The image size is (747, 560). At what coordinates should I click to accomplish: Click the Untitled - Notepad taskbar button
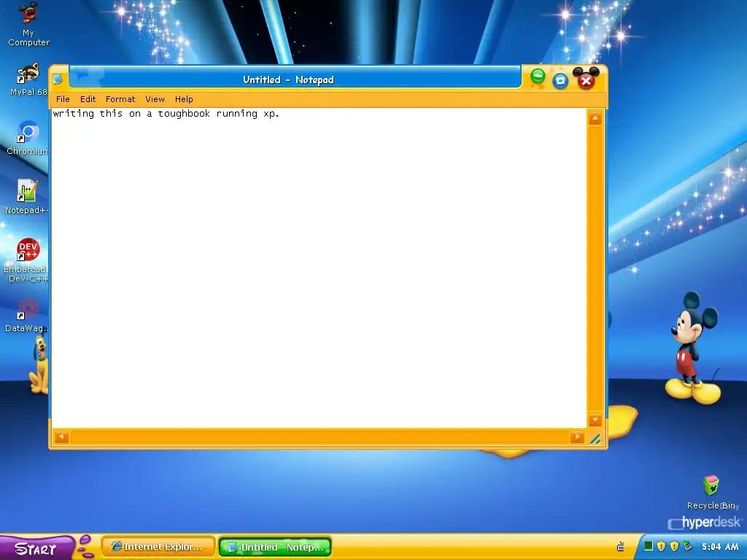275,547
